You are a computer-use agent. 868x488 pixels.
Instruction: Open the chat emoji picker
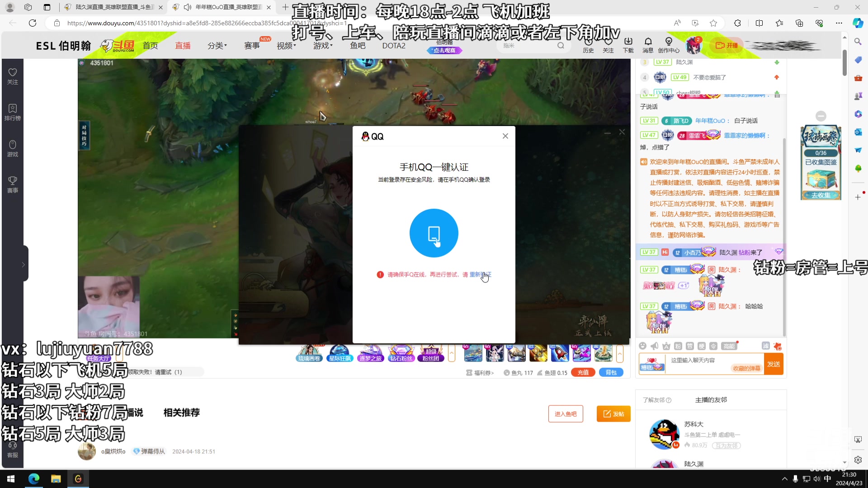642,346
